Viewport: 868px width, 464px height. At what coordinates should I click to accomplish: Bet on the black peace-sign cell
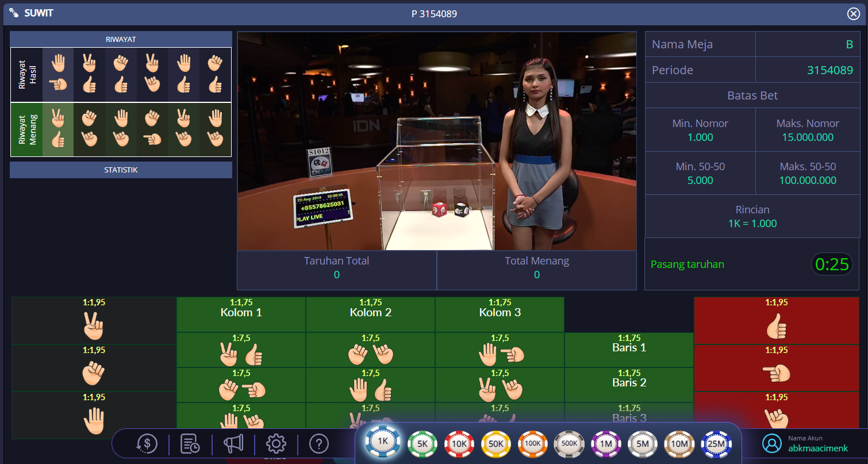(x=93, y=321)
